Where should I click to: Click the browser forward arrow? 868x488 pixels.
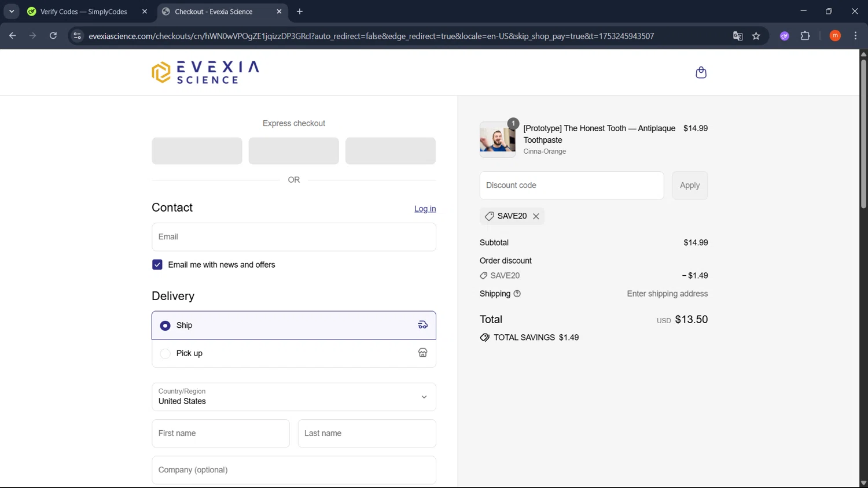32,36
